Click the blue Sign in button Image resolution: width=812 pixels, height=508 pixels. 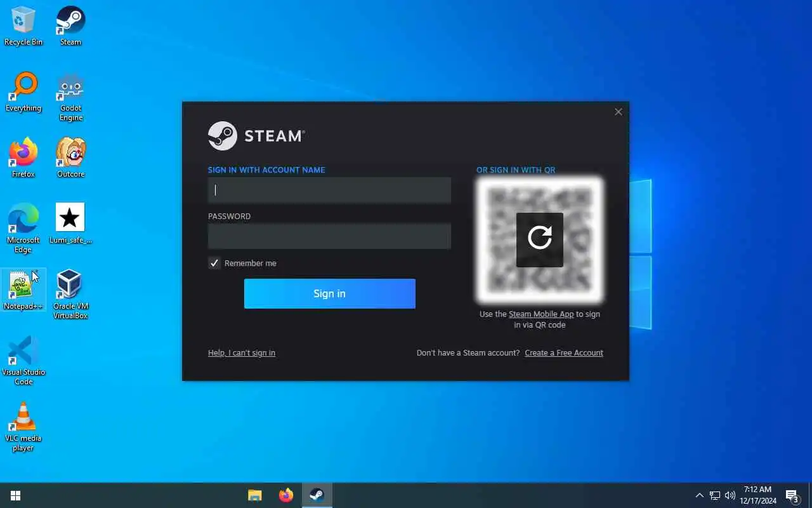pyautogui.click(x=329, y=293)
